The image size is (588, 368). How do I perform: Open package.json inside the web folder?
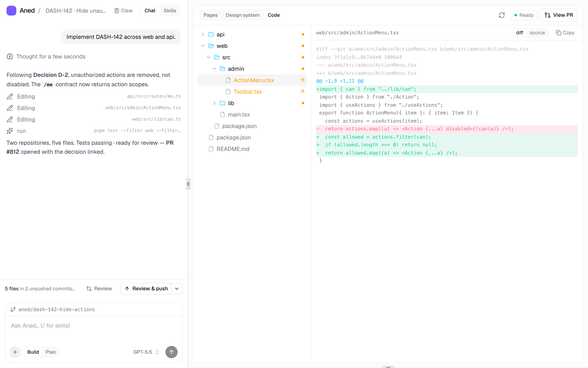point(252,126)
